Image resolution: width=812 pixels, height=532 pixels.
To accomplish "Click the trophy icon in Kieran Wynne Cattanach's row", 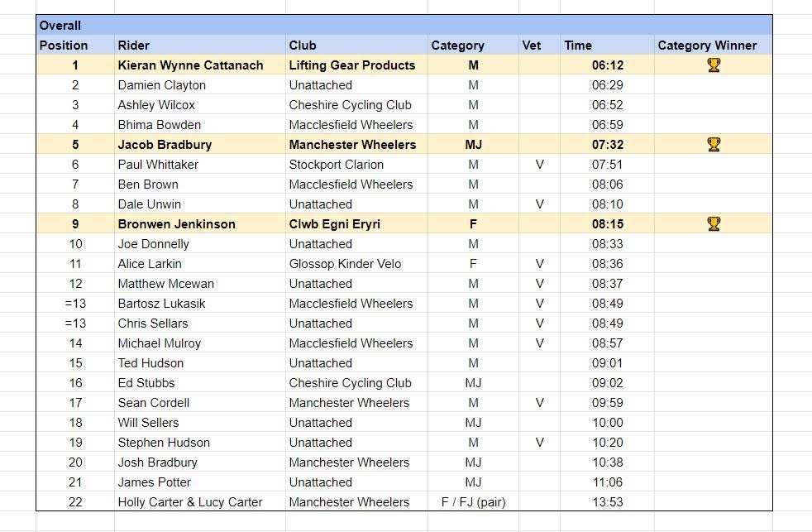I will point(714,65).
